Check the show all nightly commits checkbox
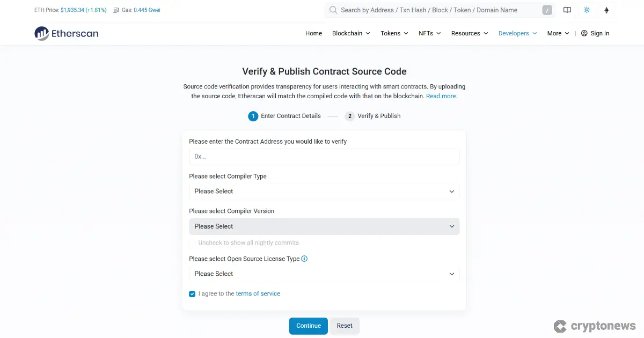 click(x=193, y=243)
